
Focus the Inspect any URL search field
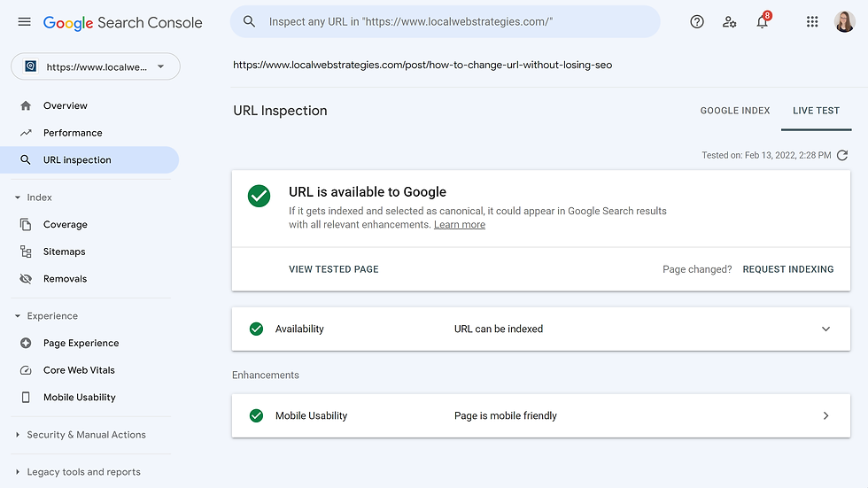tap(445, 21)
